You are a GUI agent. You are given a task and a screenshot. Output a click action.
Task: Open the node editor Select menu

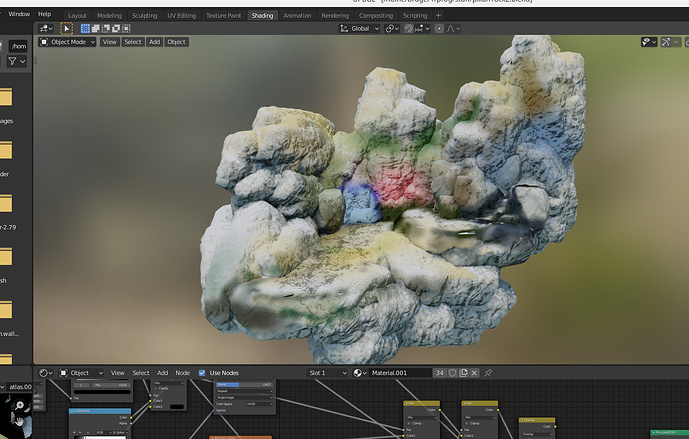point(141,373)
